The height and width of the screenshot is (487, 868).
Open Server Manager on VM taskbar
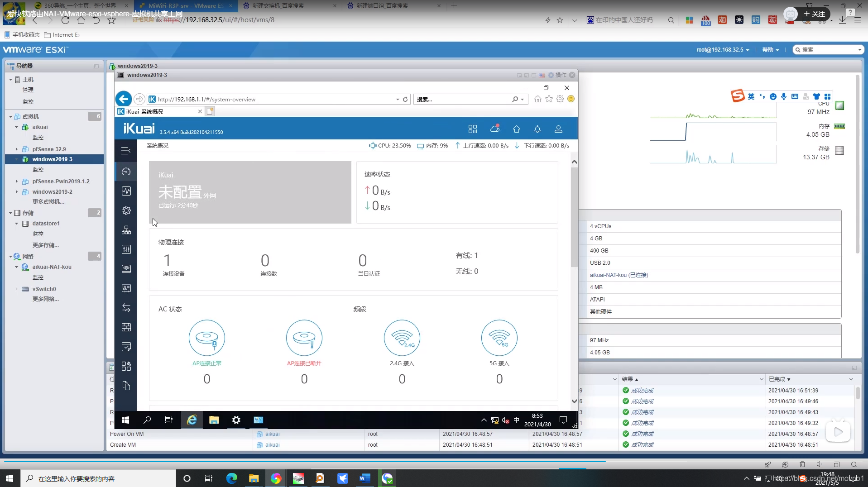(259, 420)
